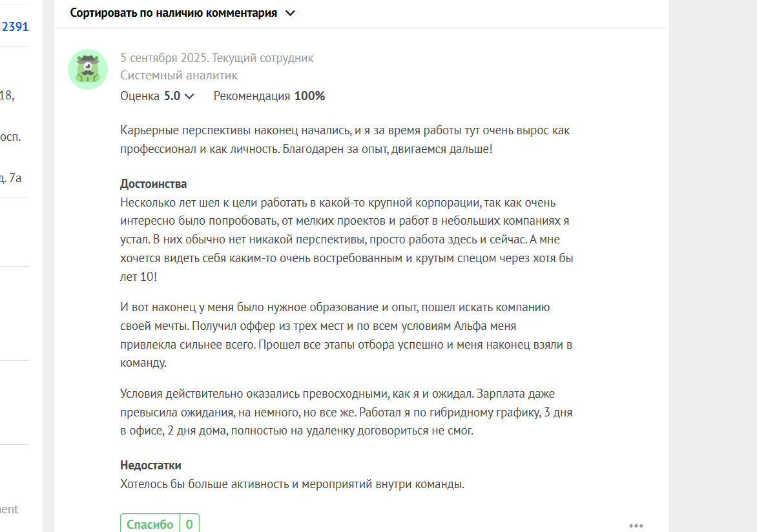Click the "Достоинства" section heading

153,184
